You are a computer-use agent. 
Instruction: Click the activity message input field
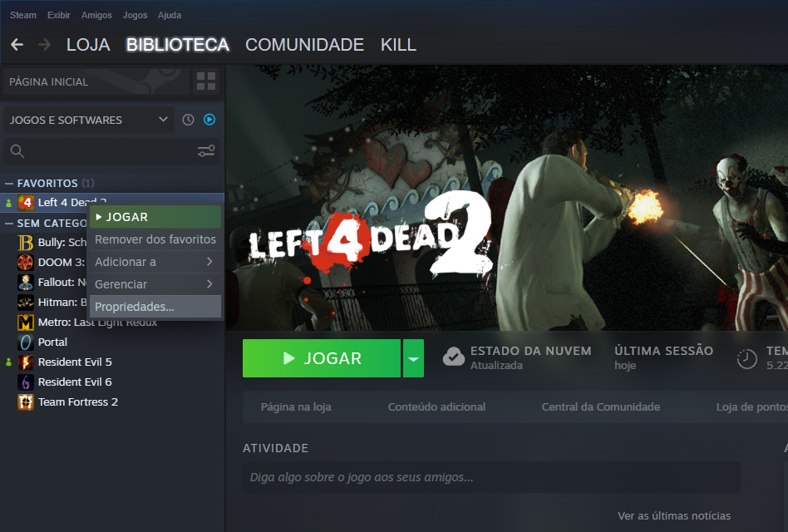pyautogui.click(x=491, y=477)
